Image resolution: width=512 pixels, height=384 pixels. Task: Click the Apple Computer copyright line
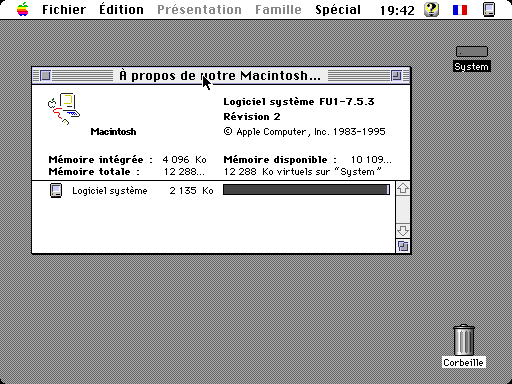(304, 132)
